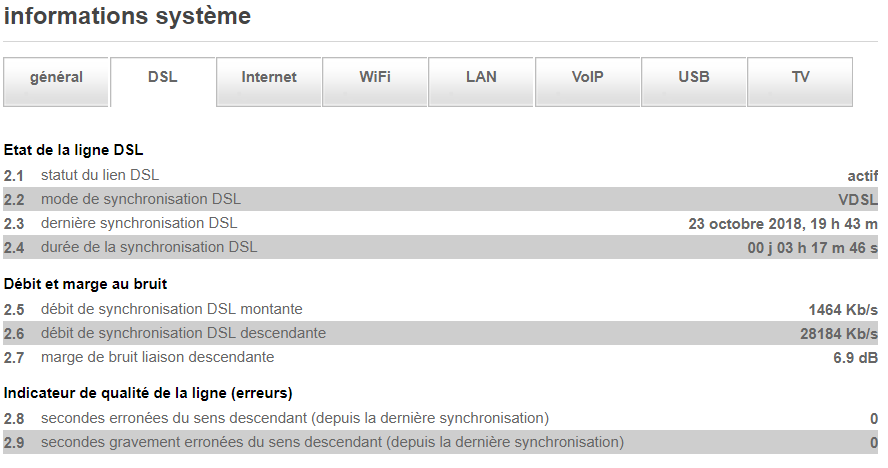Open the LAN tab
This screenshot has width=888, height=468.
(481, 78)
